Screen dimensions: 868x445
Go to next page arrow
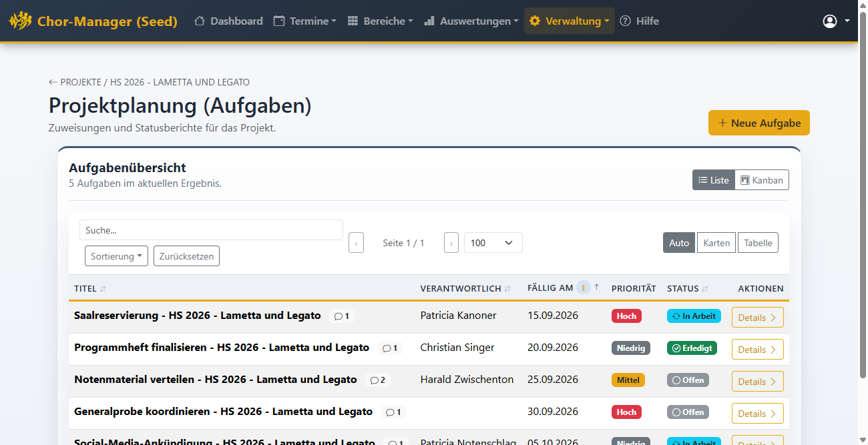[451, 243]
